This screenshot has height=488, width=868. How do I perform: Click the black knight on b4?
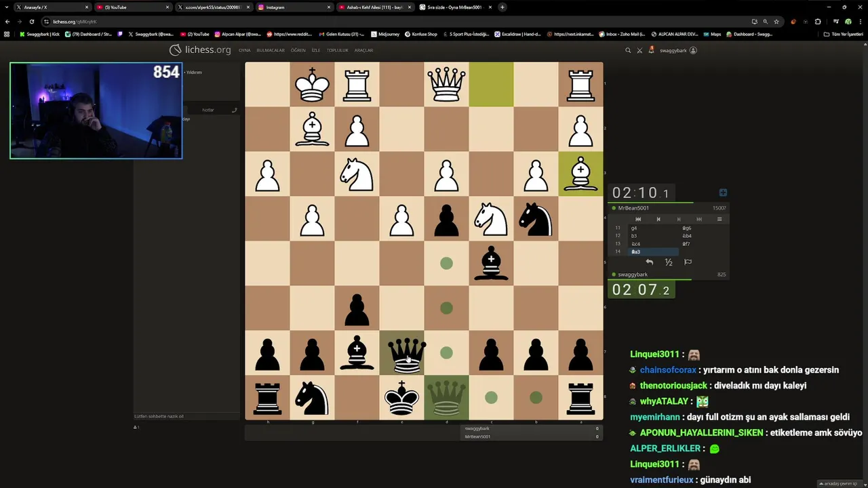click(536, 219)
